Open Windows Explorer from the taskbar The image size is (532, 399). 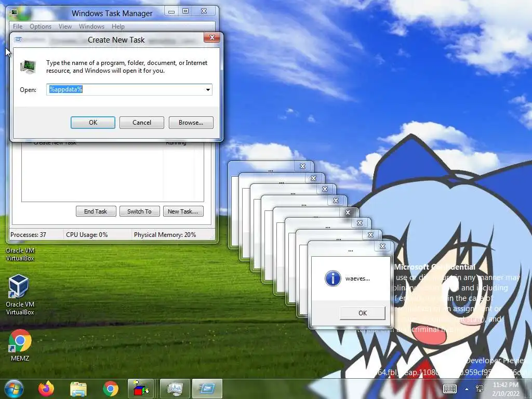coord(78,389)
